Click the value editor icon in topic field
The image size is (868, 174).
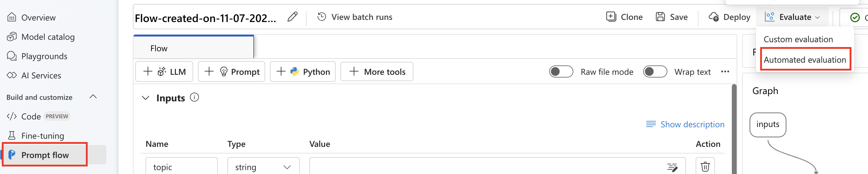click(672, 167)
